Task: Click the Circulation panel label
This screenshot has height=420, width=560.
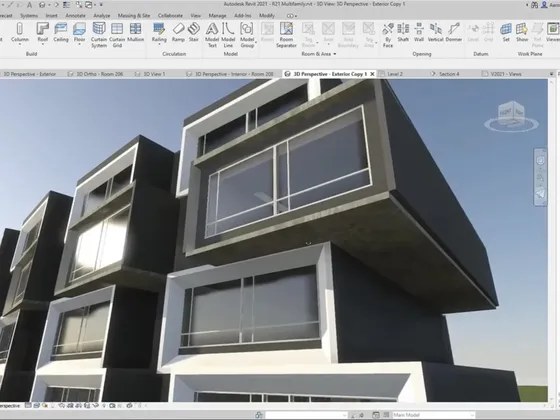Action: tap(174, 54)
